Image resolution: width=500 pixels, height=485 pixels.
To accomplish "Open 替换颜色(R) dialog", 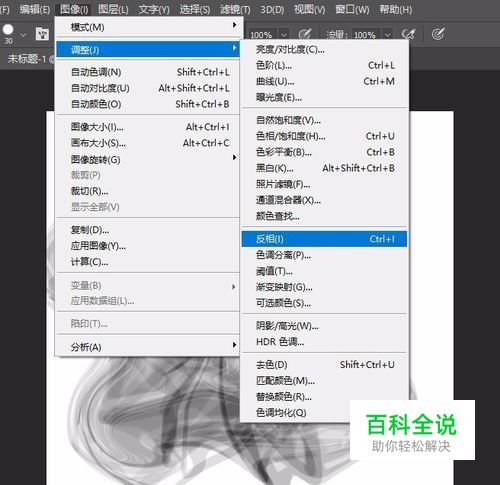I will pos(324,397).
